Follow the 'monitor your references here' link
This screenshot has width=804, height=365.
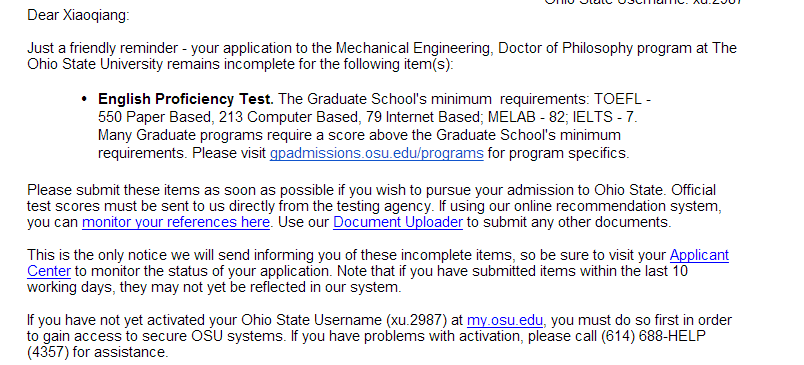176,222
